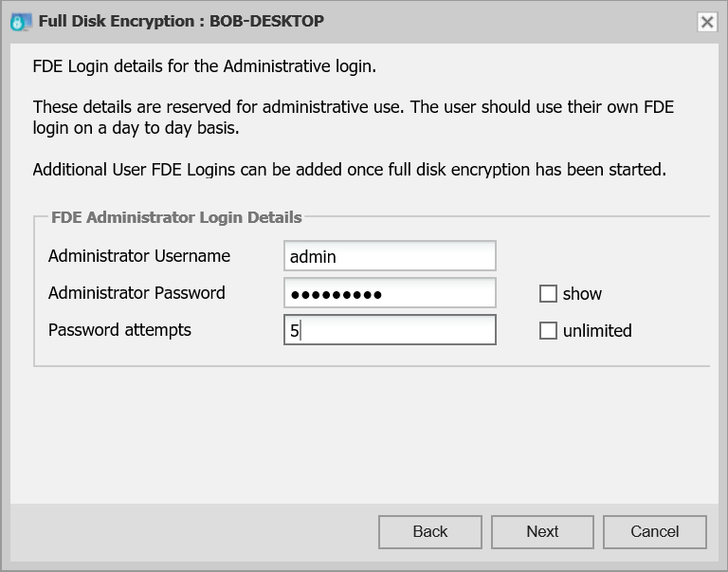Click the 'Additional User FDE Logins' paragraph
The height and width of the screenshot is (572, 728).
[349, 170]
